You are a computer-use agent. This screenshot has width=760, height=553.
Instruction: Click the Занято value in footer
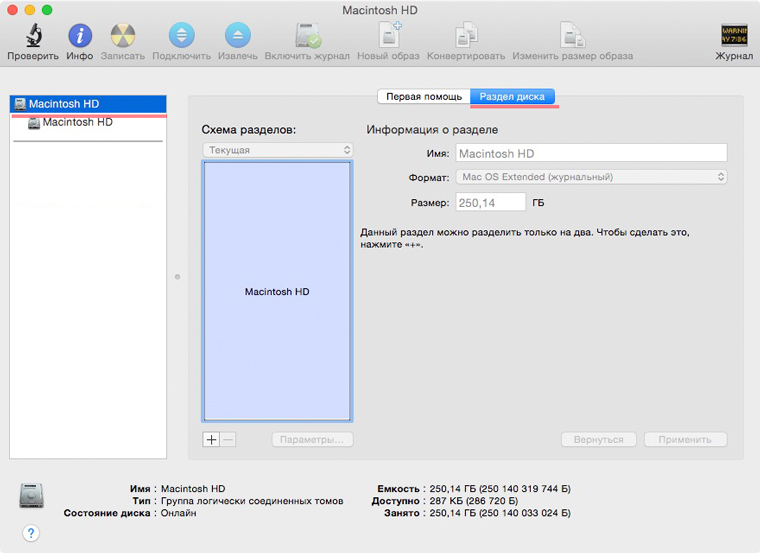[500, 513]
